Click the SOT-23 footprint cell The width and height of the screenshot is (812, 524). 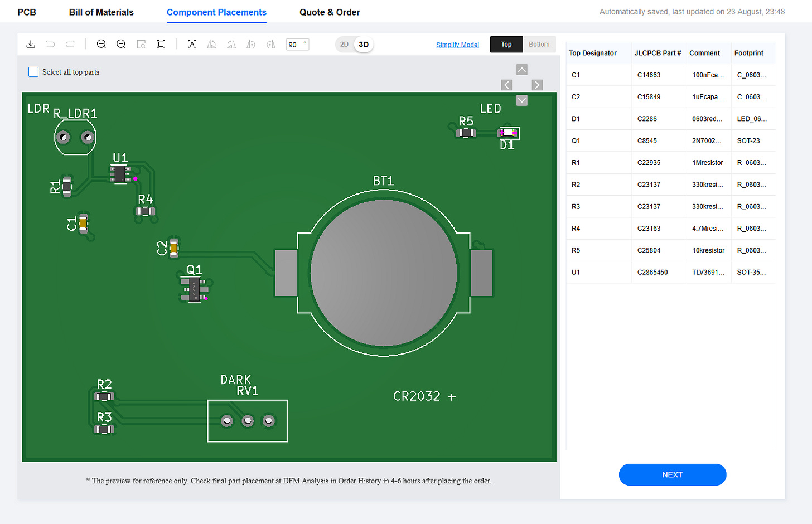[753, 140]
